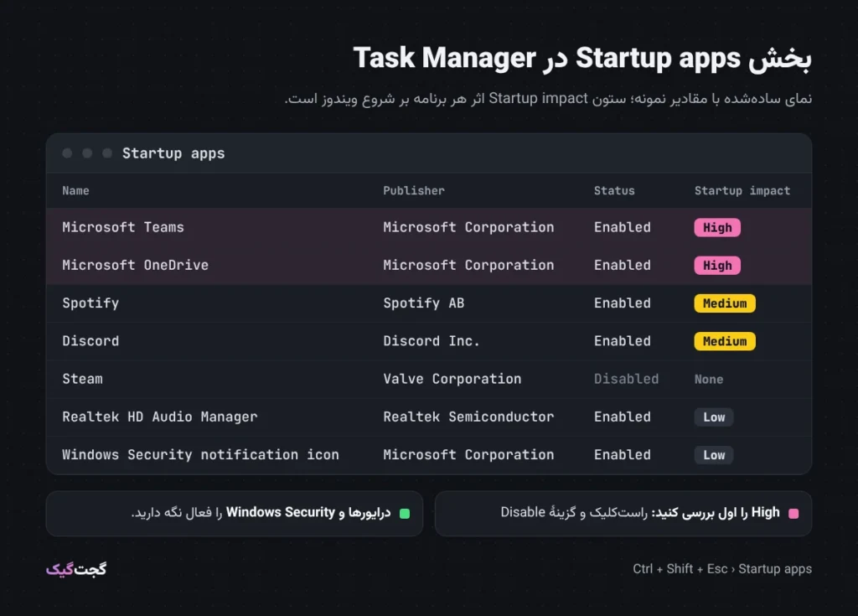Click the Disabled status of Steam
Viewport: 858px width, 616px height.
point(626,379)
